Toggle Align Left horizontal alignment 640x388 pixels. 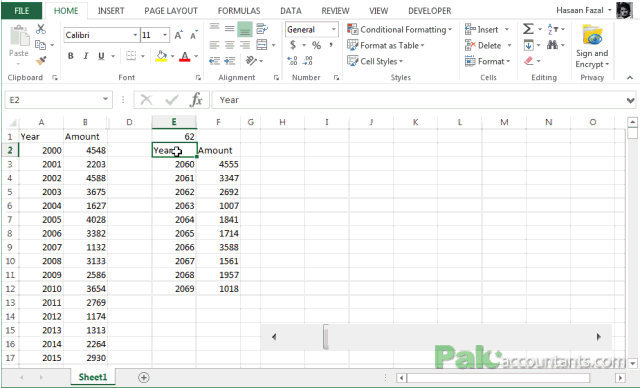click(214, 45)
